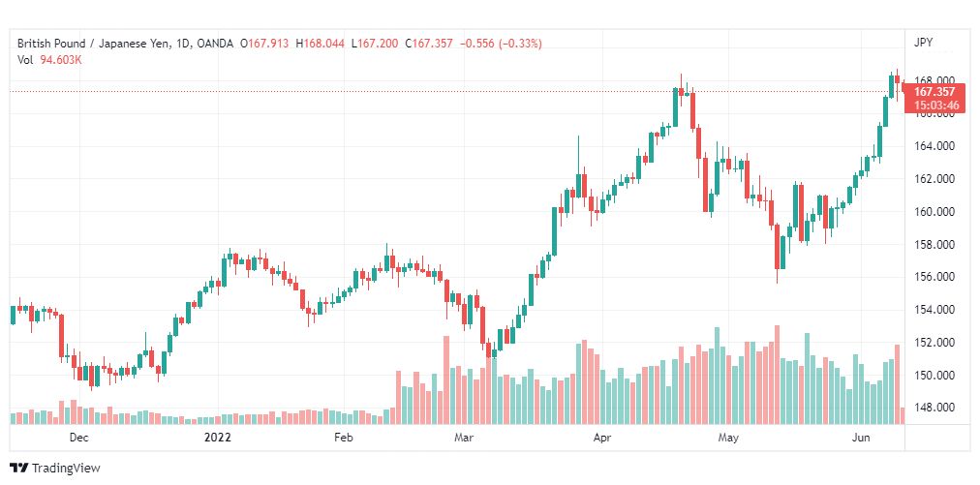Click the 15:03:46 countdown timer
The image size is (980, 485).
(x=934, y=105)
